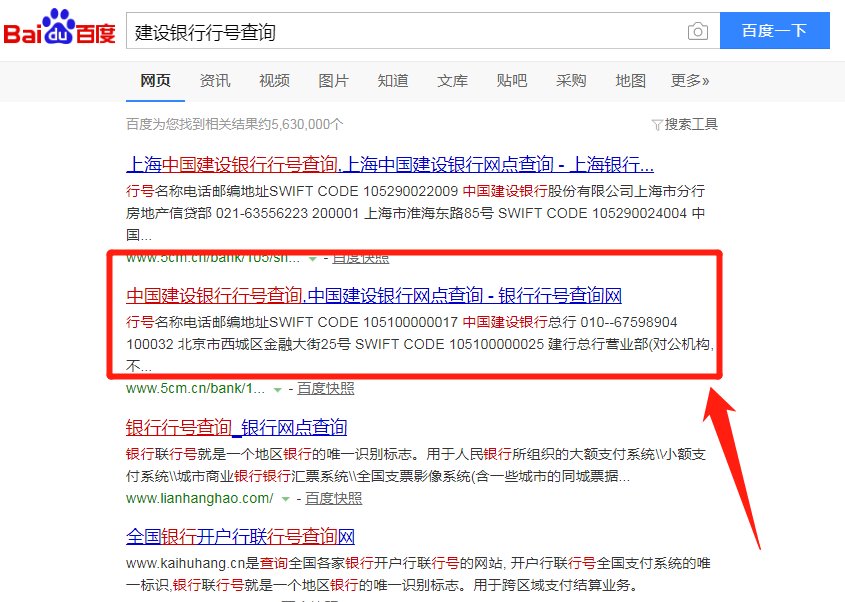
Task: Open the 地图 tab
Action: [x=631, y=81]
